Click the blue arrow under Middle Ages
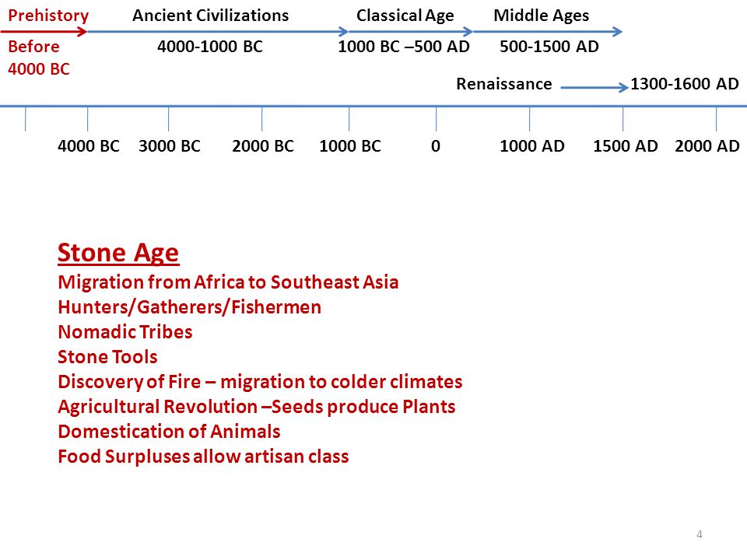Screen dimensions: 747x560 pyautogui.click(x=548, y=32)
